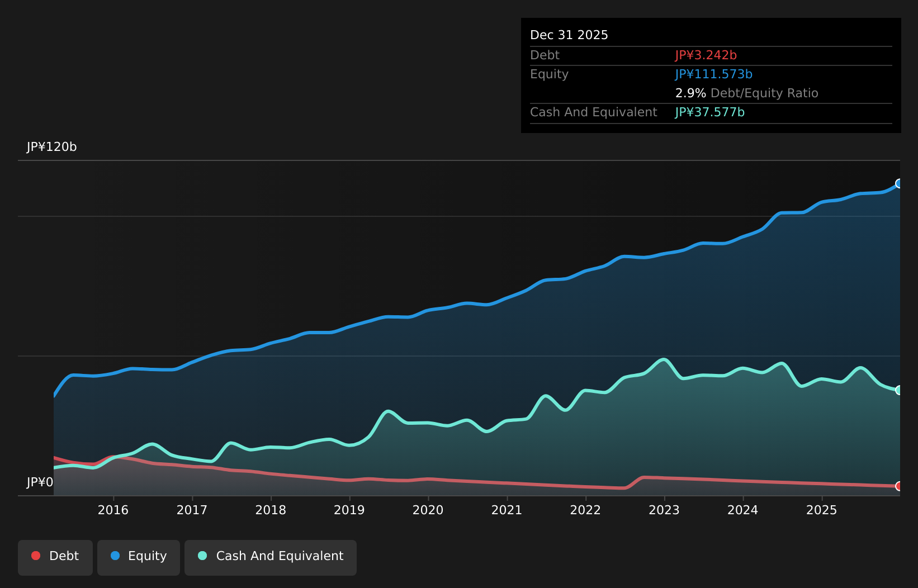Click the blue Equity legend dot
918x588 pixels.
(x=116, y=556)
